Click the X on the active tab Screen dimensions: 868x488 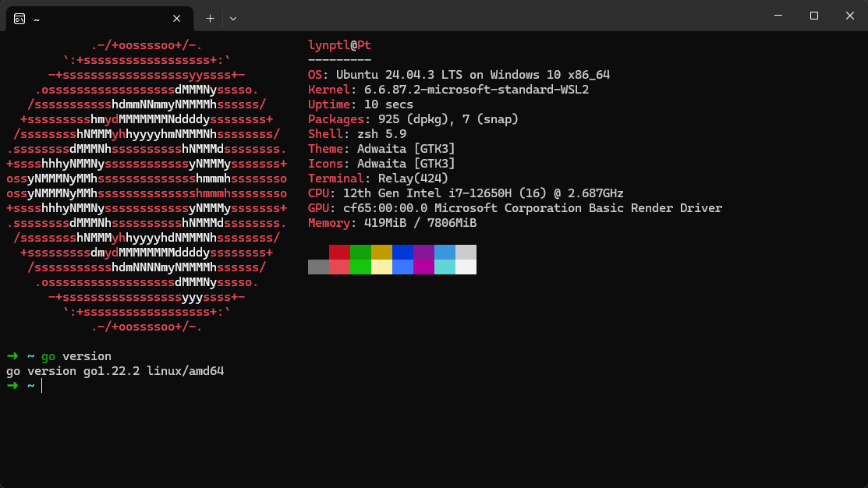click(176, 18)
